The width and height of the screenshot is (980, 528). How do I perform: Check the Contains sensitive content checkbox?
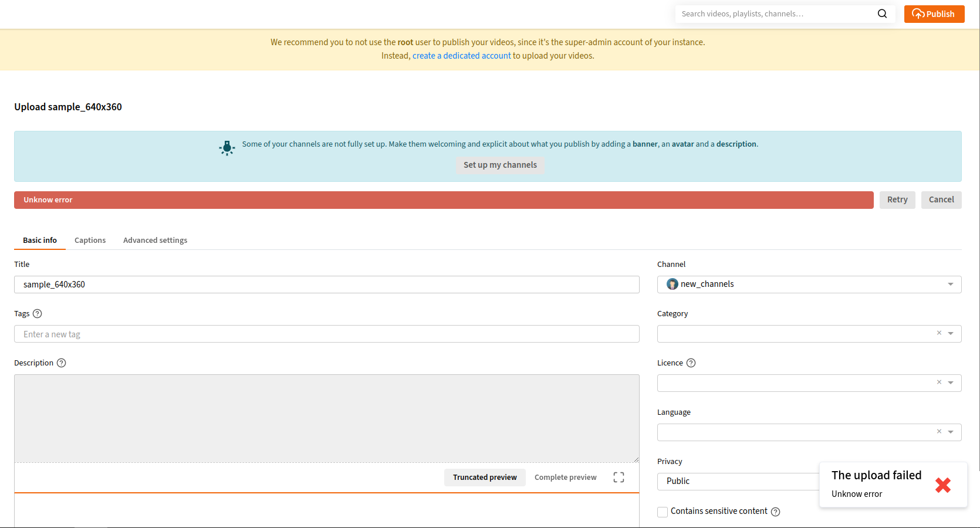click(662, 511)
